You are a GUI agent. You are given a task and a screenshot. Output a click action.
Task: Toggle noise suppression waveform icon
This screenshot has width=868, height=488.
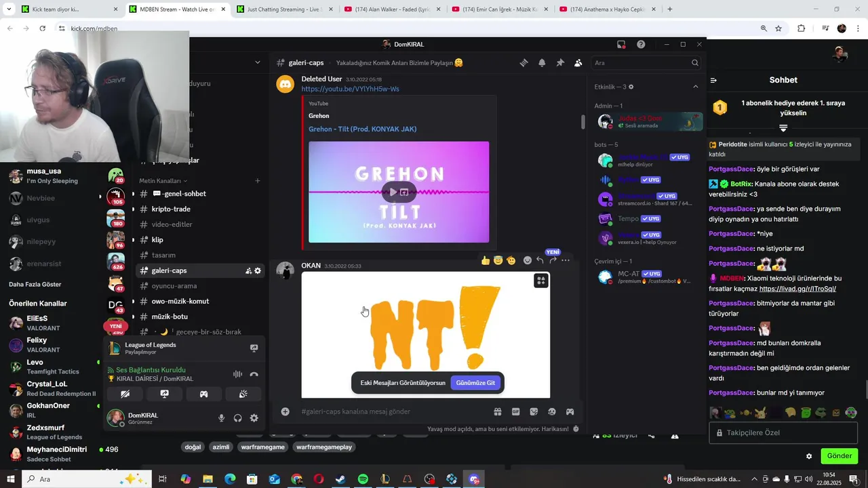(237, 374)
